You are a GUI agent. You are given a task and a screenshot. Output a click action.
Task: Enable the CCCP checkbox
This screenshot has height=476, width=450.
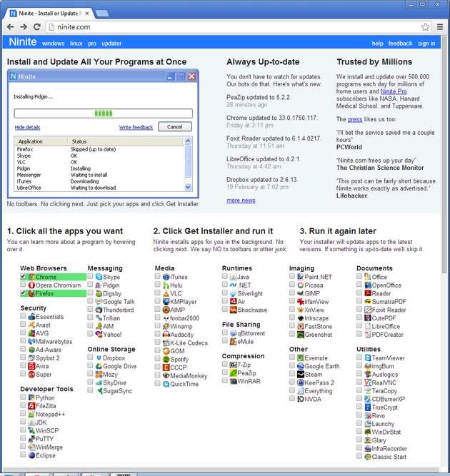coord(157,367)
